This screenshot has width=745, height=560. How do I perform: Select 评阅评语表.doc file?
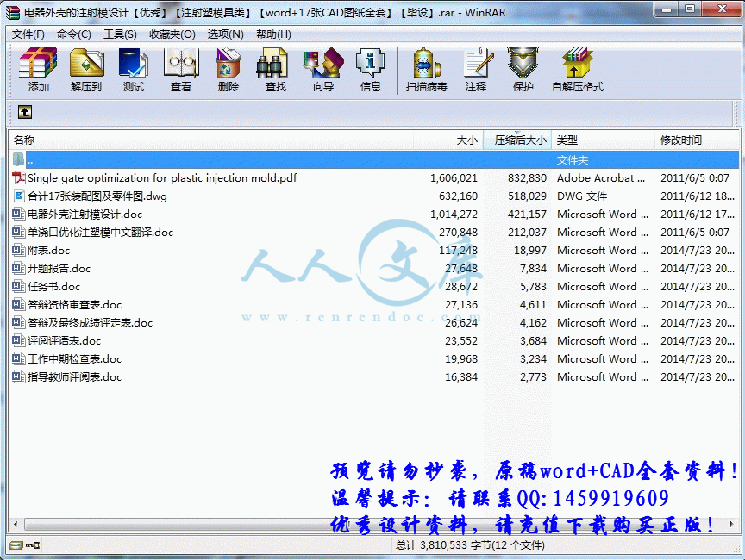click(64, 341)
